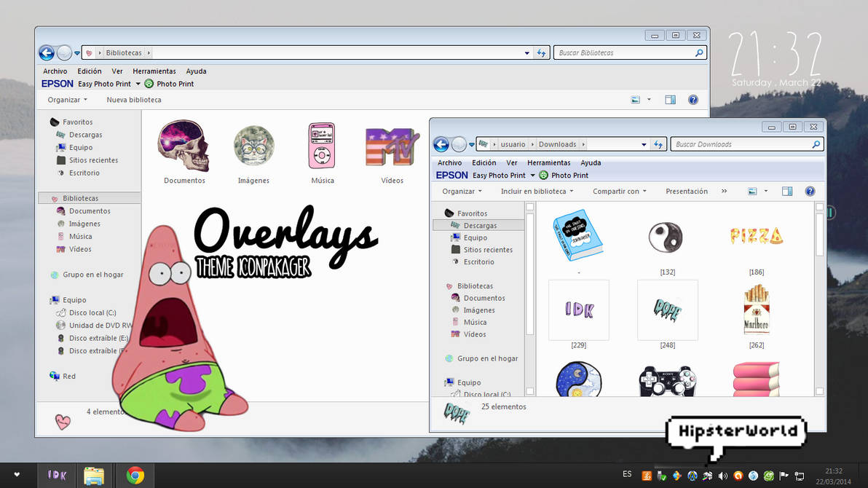Screen dimensions: 868x488
Task: Select Sitios recientes in Bibliotecas sidebar
Action: pos(93,160)
